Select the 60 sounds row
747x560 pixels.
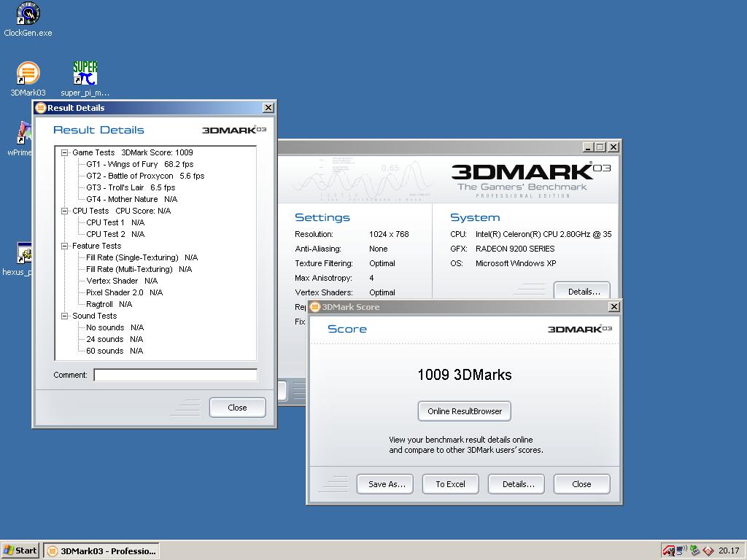(x=115, y=351)
